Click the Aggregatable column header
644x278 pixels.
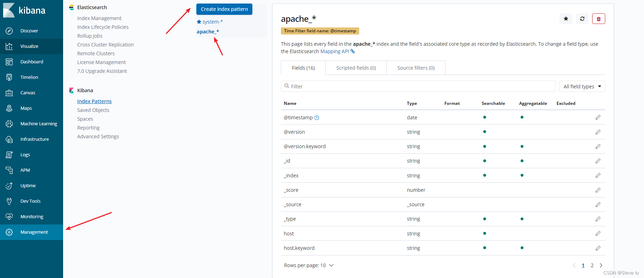tap(533, 103)
